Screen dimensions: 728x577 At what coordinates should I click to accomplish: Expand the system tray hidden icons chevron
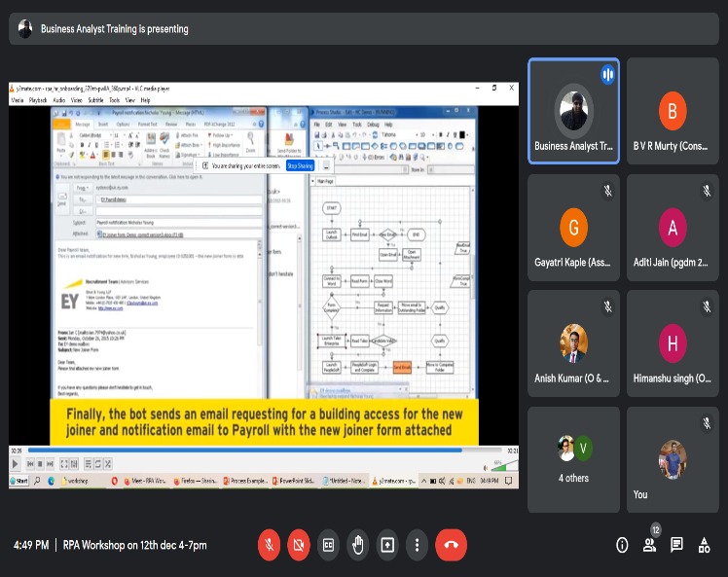(x=423, y=481)
